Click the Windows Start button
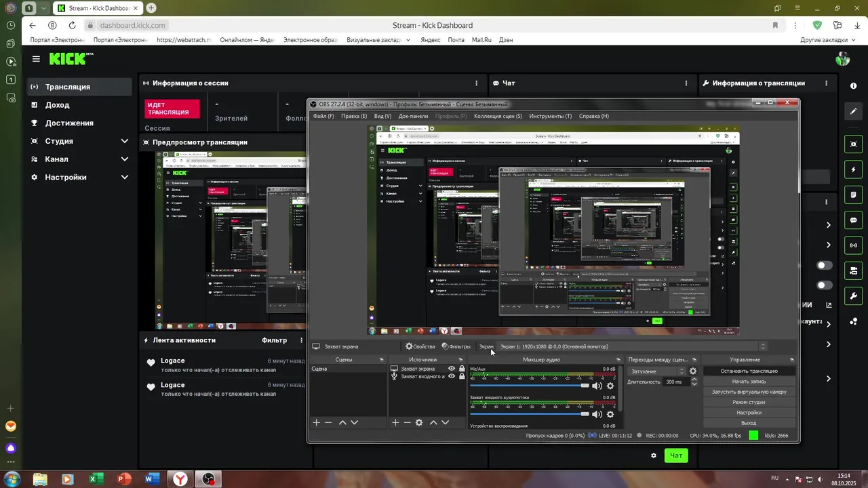Image resolution: width=868 pixels, height=488 pixels. pos(11,479)
